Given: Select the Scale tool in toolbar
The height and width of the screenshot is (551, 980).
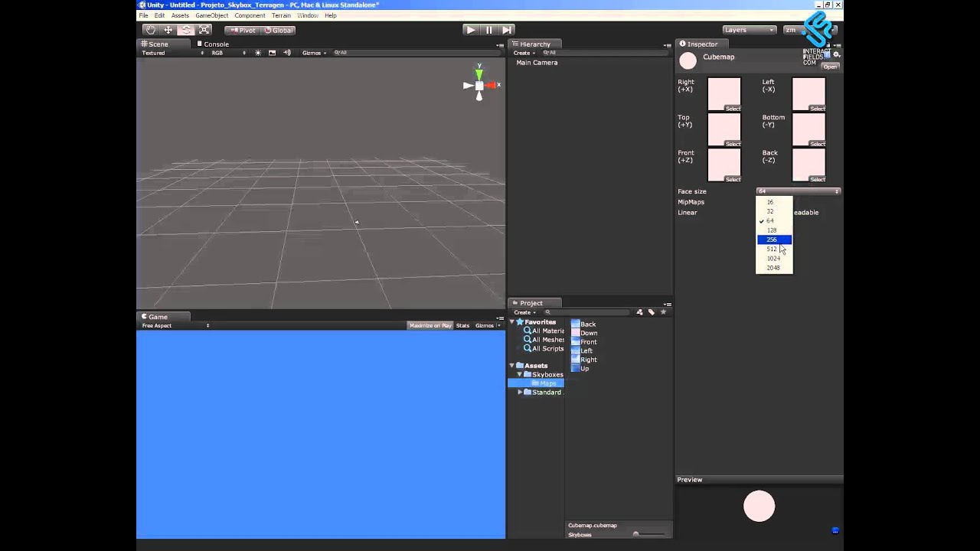Looking at the screenshot, I should tap(204, 30).
